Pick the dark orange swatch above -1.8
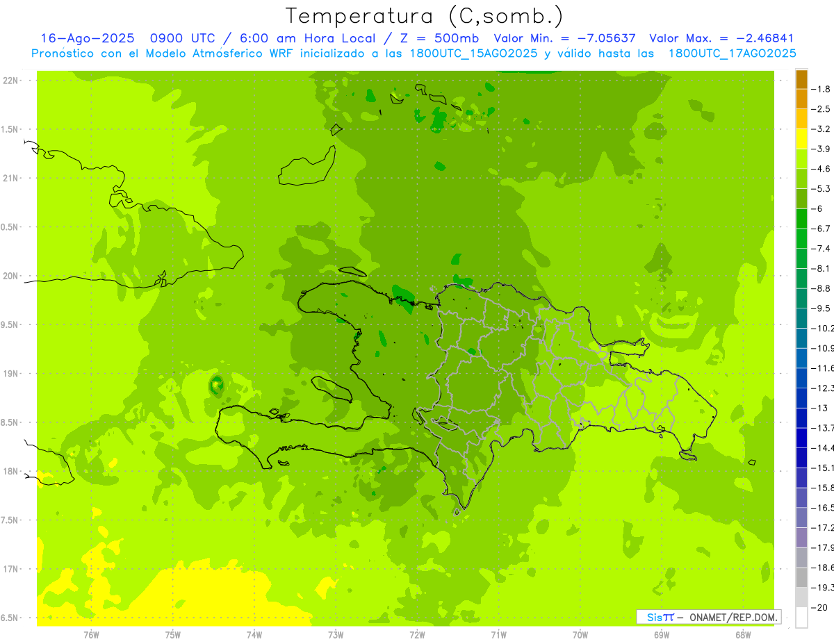834x644 pixels. pyautogui.click(x=801, y=79)
